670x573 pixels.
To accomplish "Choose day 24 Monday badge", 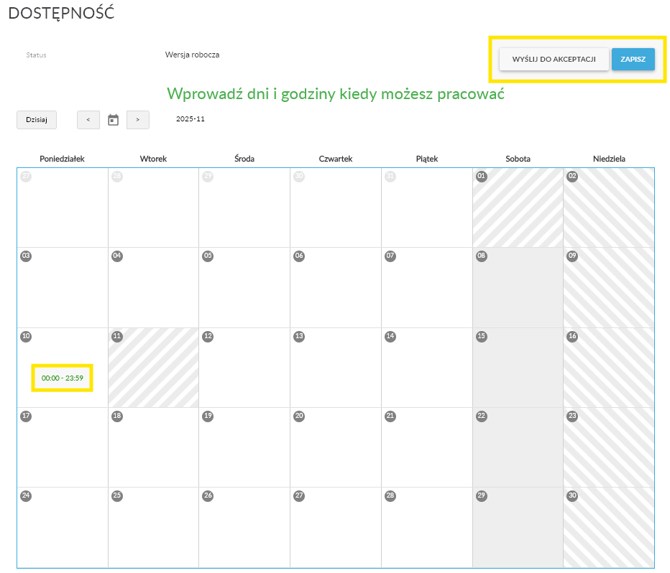I will pos(26,496).
